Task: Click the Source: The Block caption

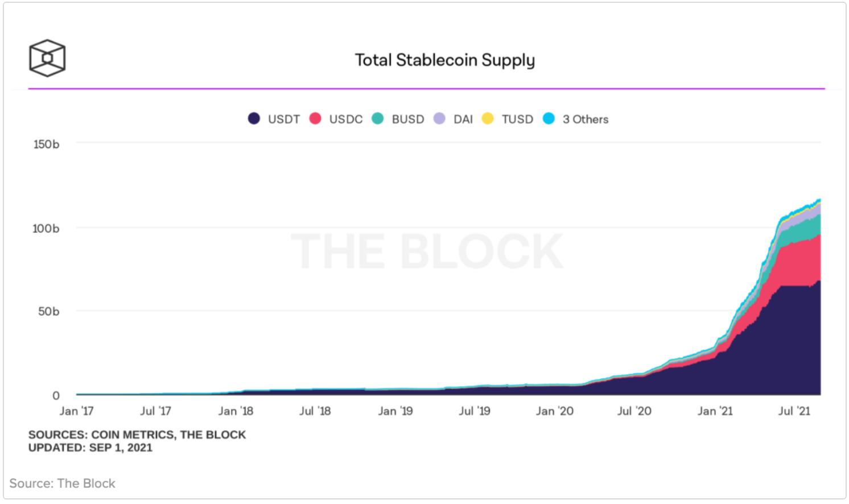Action: point(62,484)
